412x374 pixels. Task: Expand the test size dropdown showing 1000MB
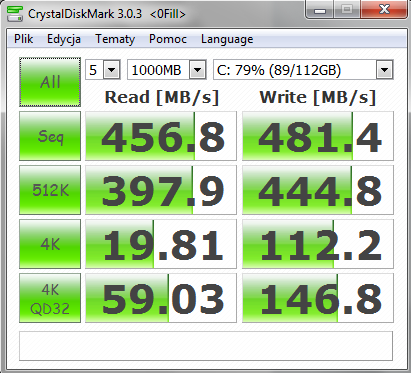point(198,70)
